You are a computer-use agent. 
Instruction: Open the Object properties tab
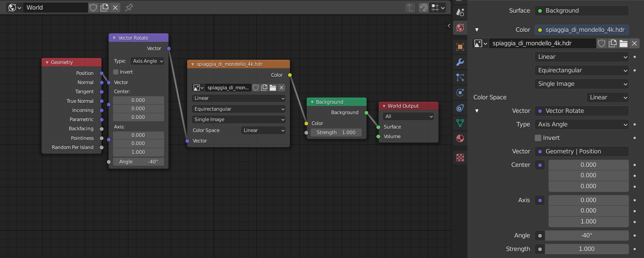click(460, 47)
